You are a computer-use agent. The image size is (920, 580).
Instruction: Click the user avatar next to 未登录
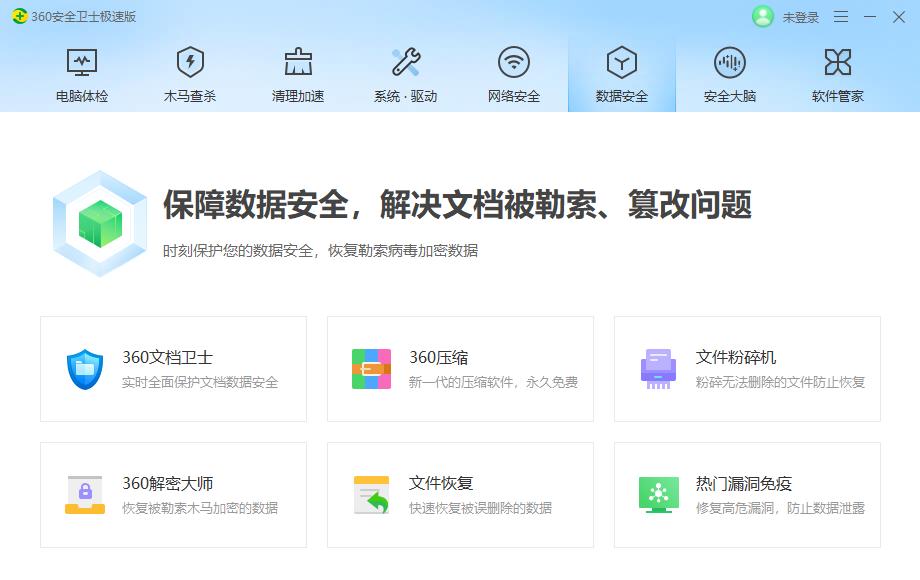coord(761,16)
